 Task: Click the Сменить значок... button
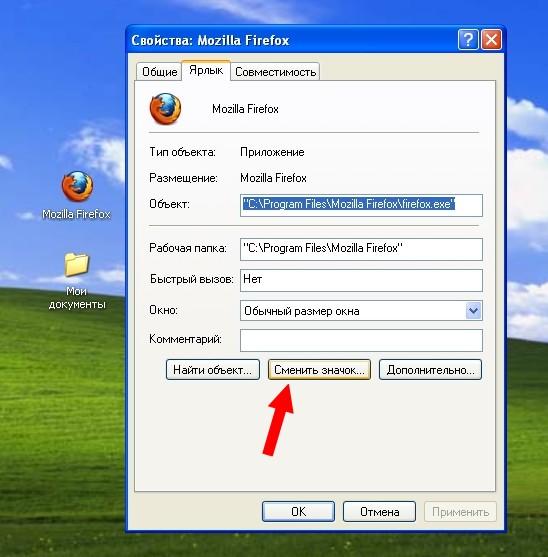[319, 370]
